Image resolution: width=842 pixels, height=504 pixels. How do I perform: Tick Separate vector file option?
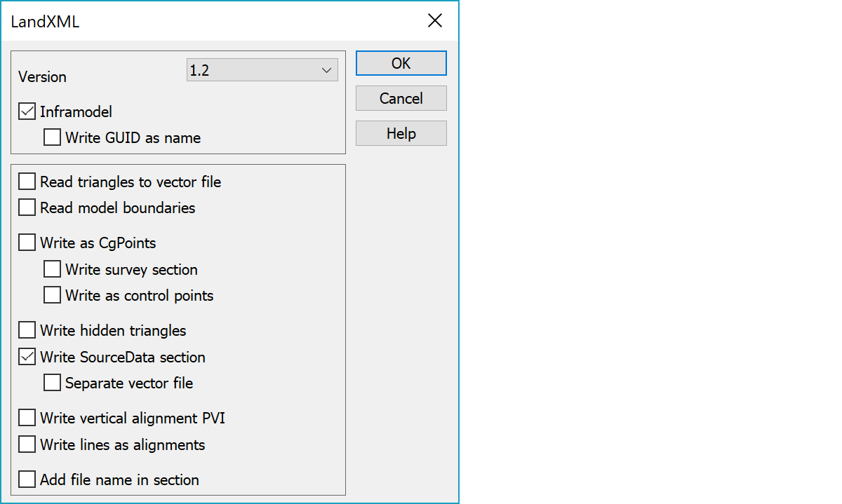pos(53,383)
